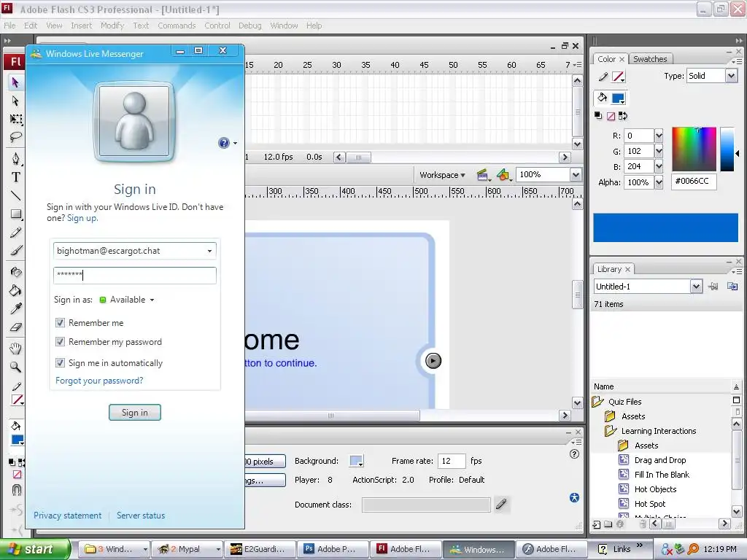This screenshot has height=560, width=747.
Task: Switch to the Swatches tab
Action: (650, 59)
